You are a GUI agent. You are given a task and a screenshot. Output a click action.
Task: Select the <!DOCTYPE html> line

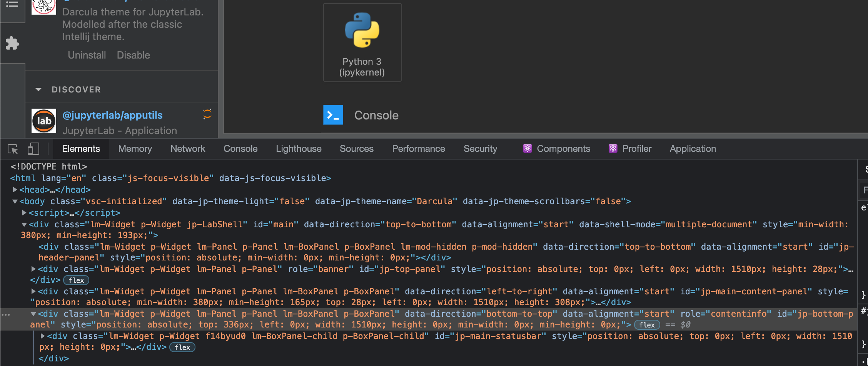pyautogui.click(x=49, y=166)
